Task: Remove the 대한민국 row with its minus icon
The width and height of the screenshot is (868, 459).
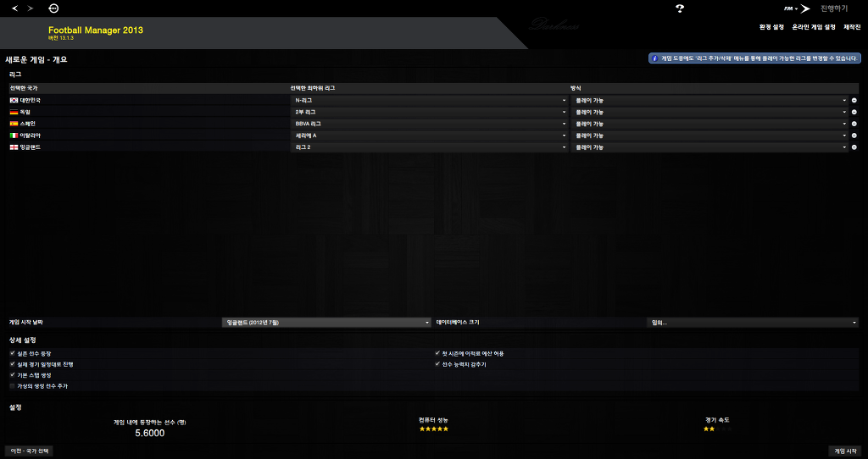Action: point(854,101)
